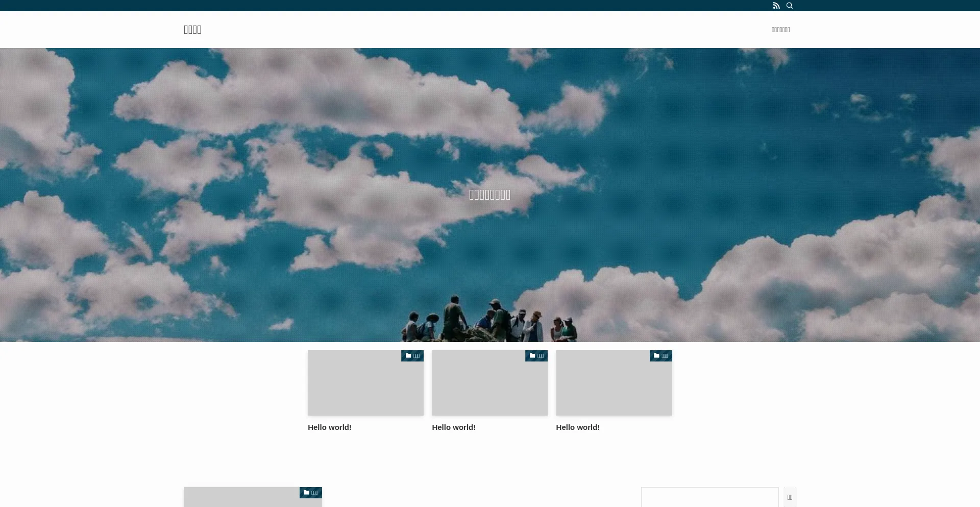Open the third Hello world! post title
Viewport: 980px width, 507px height.
click(577, 427)
